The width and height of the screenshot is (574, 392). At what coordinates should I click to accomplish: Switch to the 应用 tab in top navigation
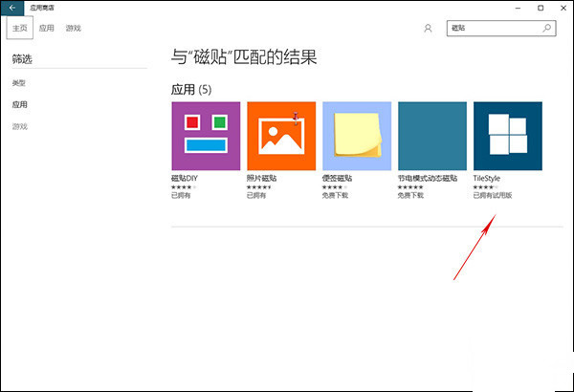[x=47, y=28]
